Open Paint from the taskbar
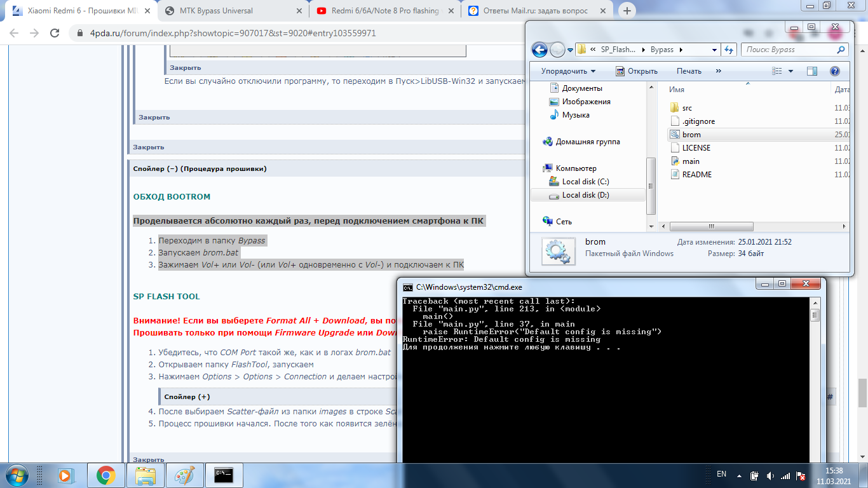Image resolution: width=868 pixels, height=488 pixels. [x=185, y=475]
